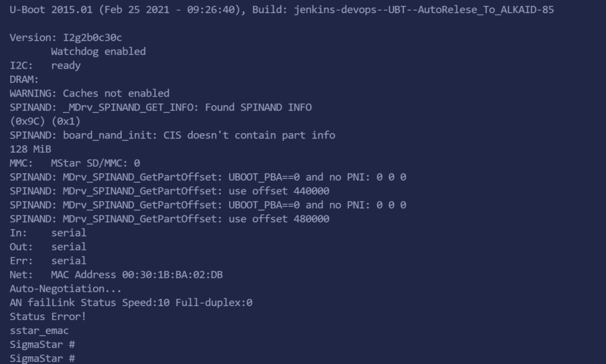Click the 'WARNING: Caches not enabled' line
The height and width of the screenshot is (364, 606).
(89, 94)
